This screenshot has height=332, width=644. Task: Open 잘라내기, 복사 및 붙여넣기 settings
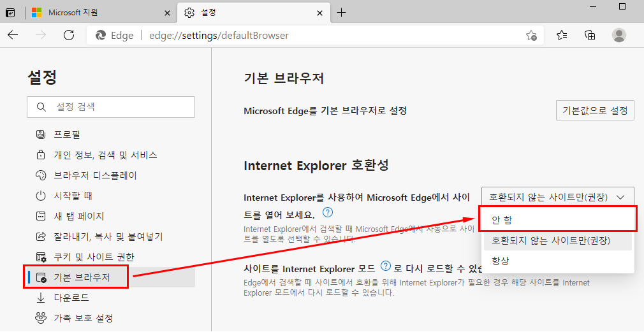tap(109, 237)
